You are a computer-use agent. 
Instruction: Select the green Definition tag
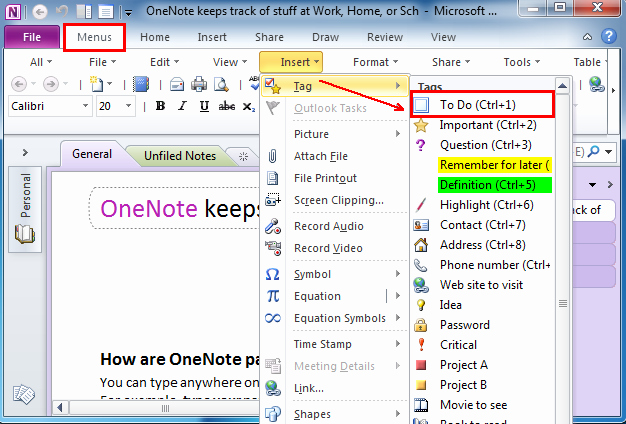pos(495,185)
